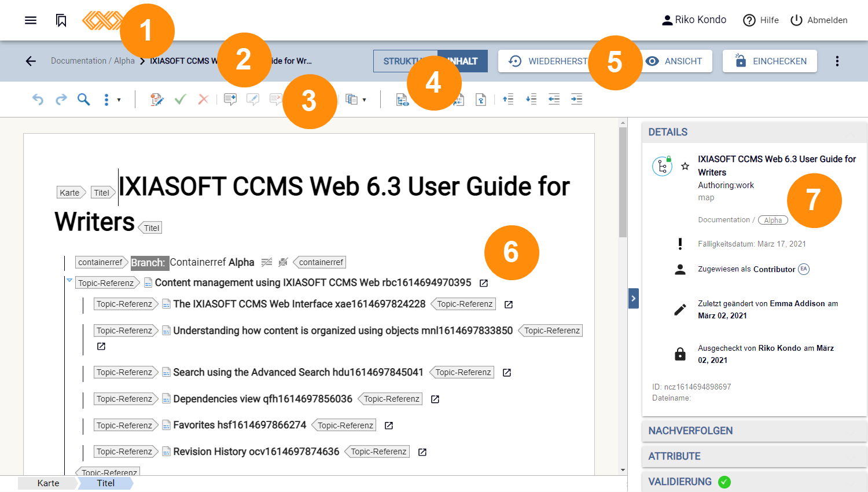Click the Alpha branch chip in details

(773, 220)
